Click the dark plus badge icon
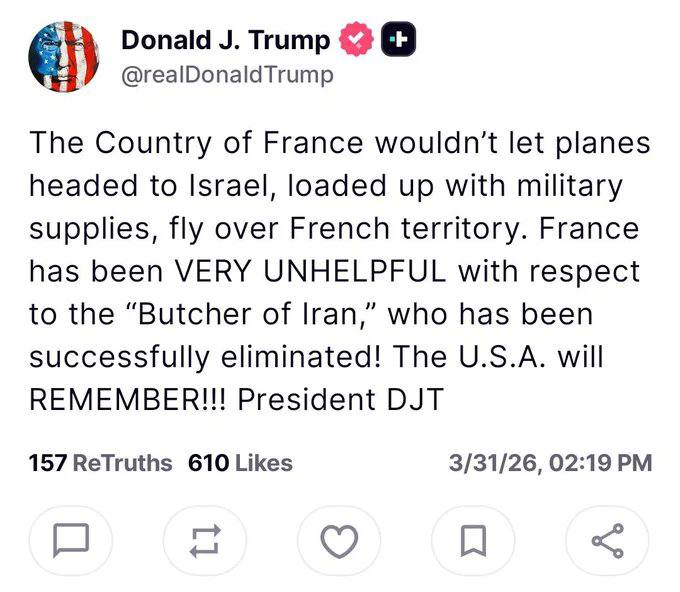This screenshot has width=680, height=592. coord(399,41)
